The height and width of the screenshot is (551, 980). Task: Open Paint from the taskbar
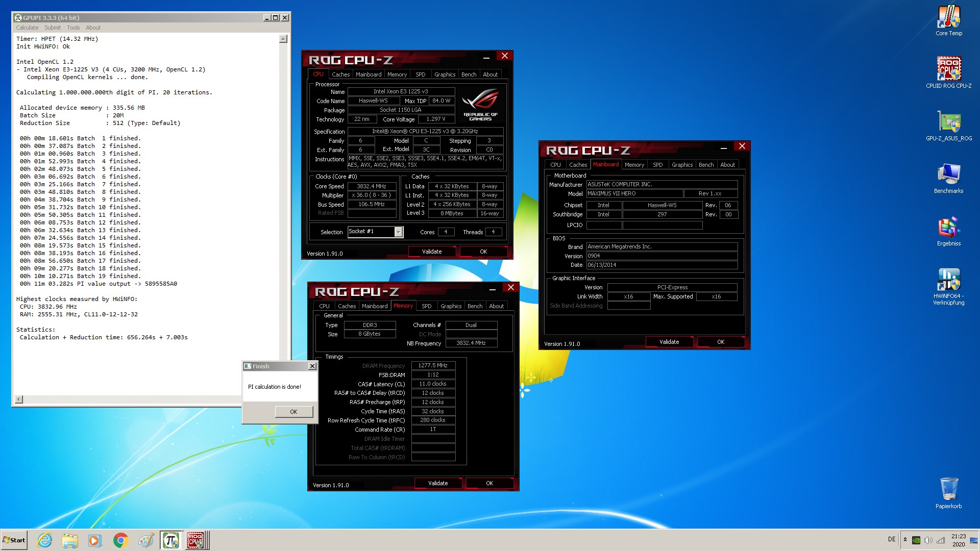pyautogui.click(x=145, y=540)
